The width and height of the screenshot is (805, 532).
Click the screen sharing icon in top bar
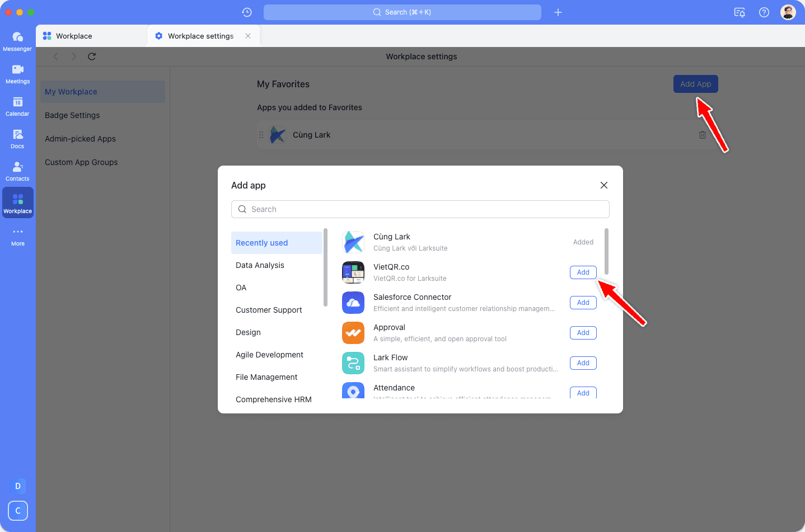(x=740, y=12)
